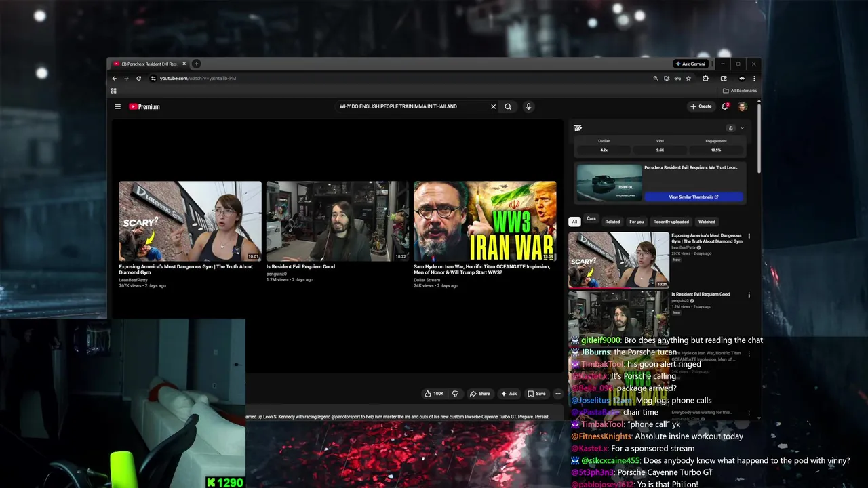
Task: Click the tab search icon in toolbar
Action: point(724,78)
